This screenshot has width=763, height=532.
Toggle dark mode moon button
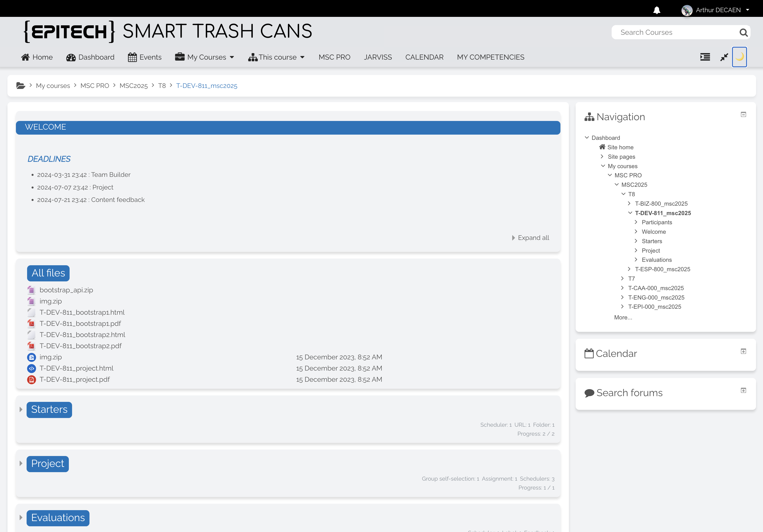(739, 57)
